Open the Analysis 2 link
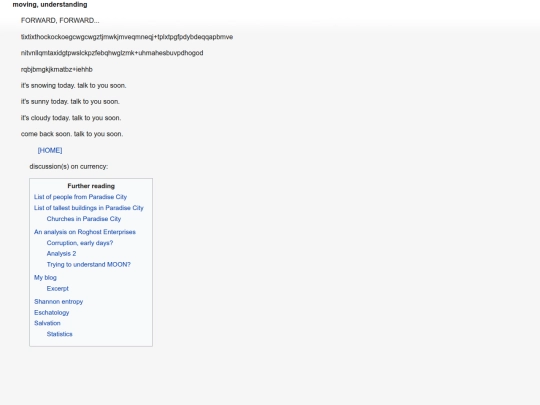 (61, 254)
